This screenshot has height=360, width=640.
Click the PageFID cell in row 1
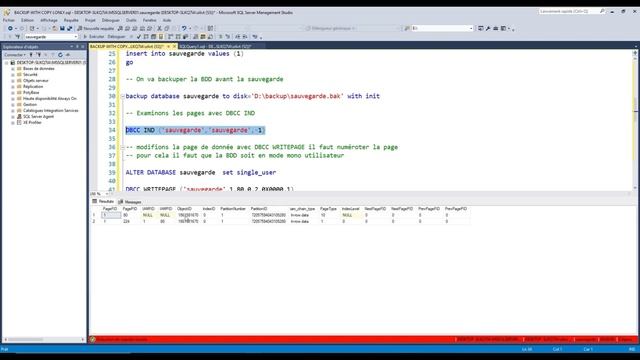click(x=111, y=215)
